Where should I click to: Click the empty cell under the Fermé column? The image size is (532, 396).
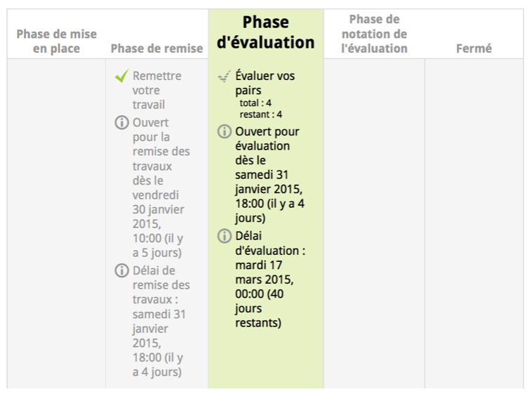point(474,223)
